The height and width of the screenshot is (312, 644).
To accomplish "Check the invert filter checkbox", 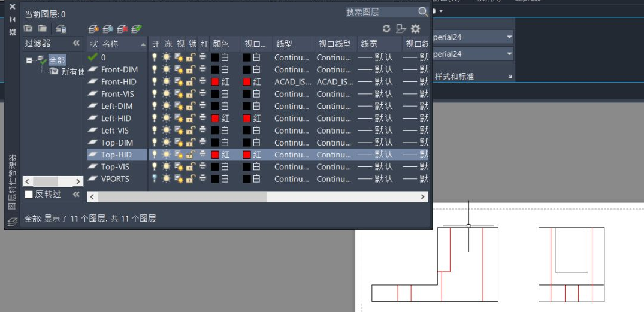I will coord(29,195).
